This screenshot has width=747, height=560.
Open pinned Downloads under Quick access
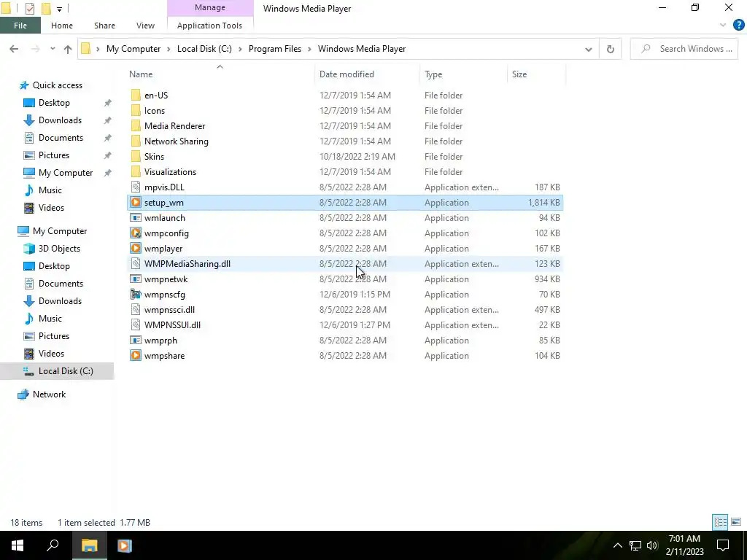click(60, 120)
